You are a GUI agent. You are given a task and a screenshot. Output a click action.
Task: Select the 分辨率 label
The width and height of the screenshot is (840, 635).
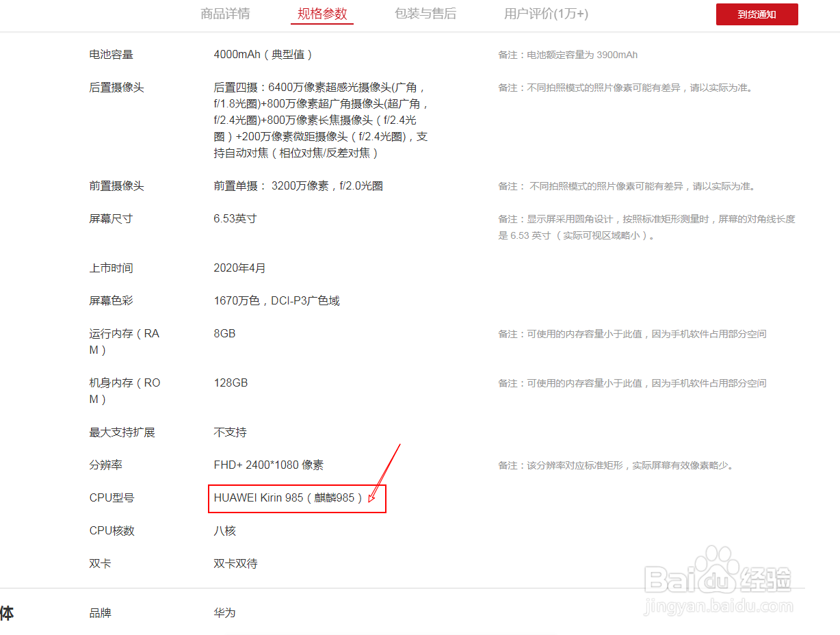click(106, 465)
